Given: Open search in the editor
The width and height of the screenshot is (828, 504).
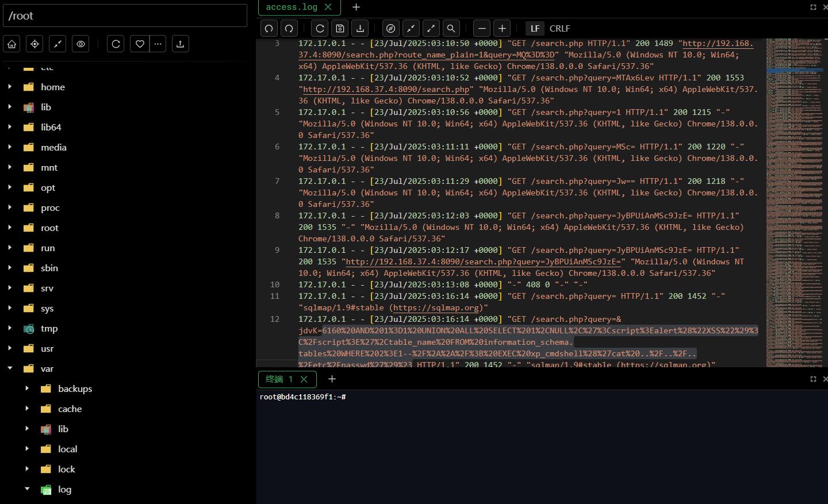Looking at the screenshot, I should (451, 28).
